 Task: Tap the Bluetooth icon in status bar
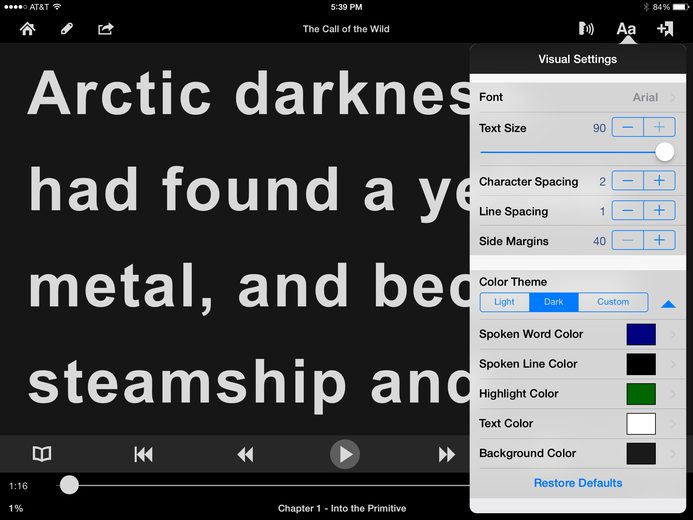[646, 7]
